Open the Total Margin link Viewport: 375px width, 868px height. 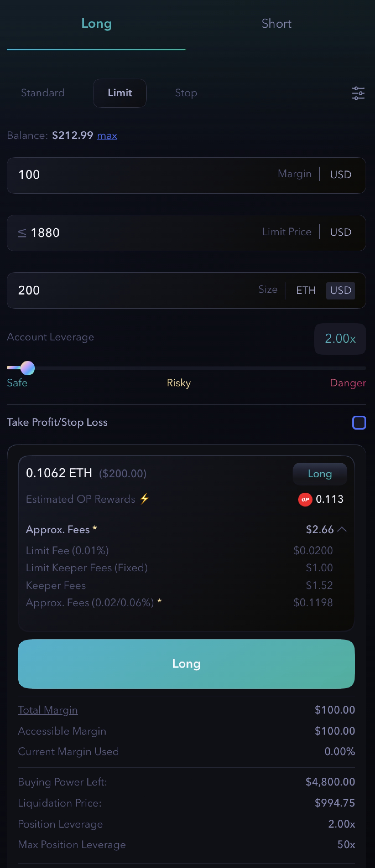[x=48, y=710]
